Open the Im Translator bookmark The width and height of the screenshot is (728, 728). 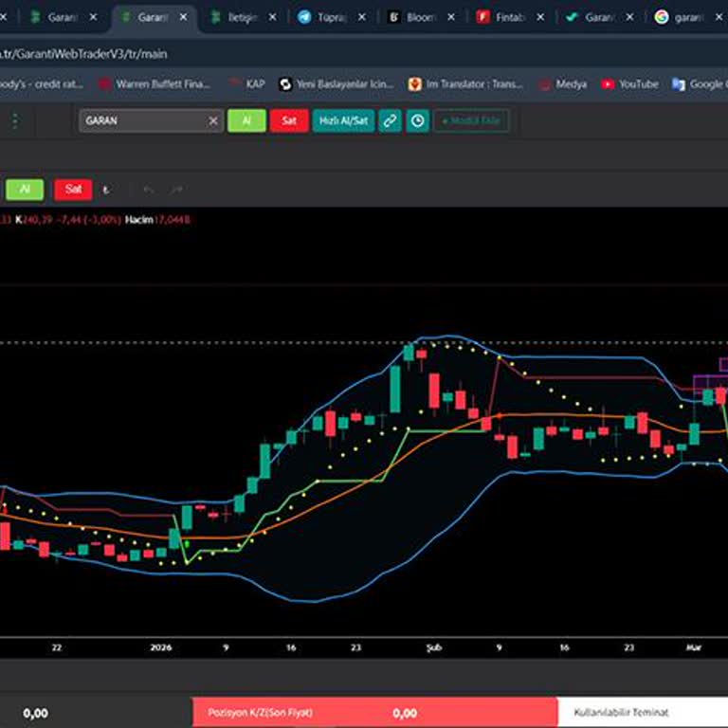tap(465, 84)
